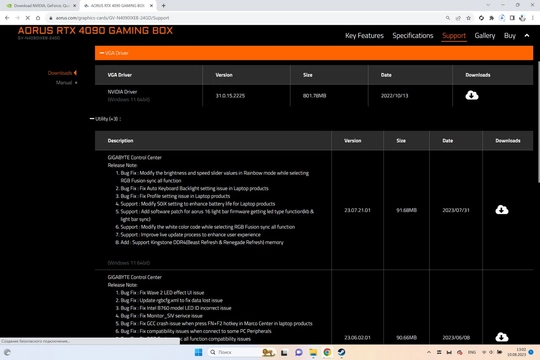This screenshot has width=540, height=360.
Task: Go back to the previous page
Action: (7, 18)
